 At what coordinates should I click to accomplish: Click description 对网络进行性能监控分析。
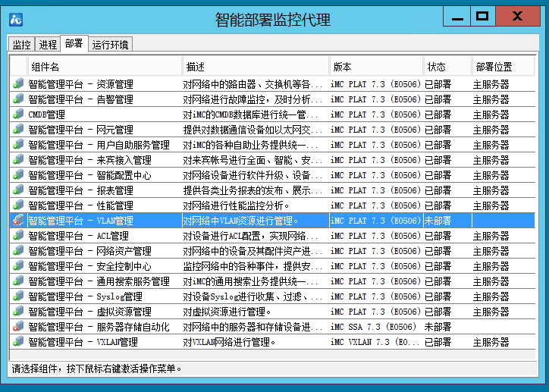click(x=237, y=205)
